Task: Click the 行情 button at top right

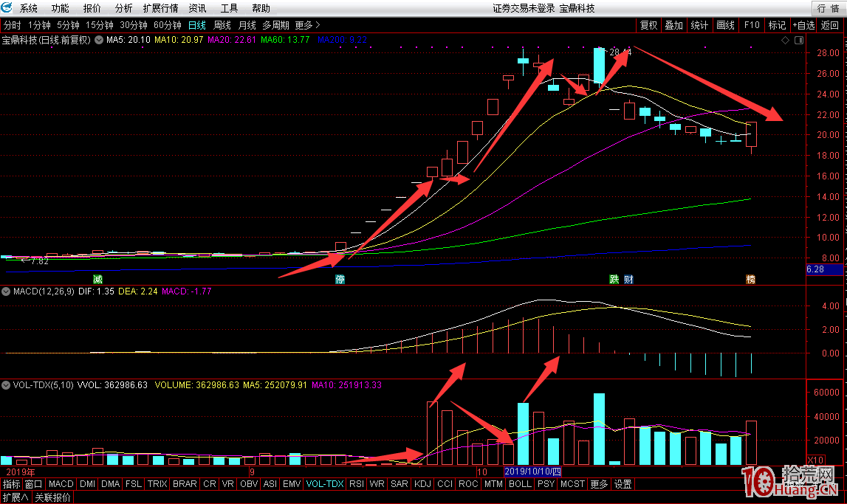Action: [828, 8]
